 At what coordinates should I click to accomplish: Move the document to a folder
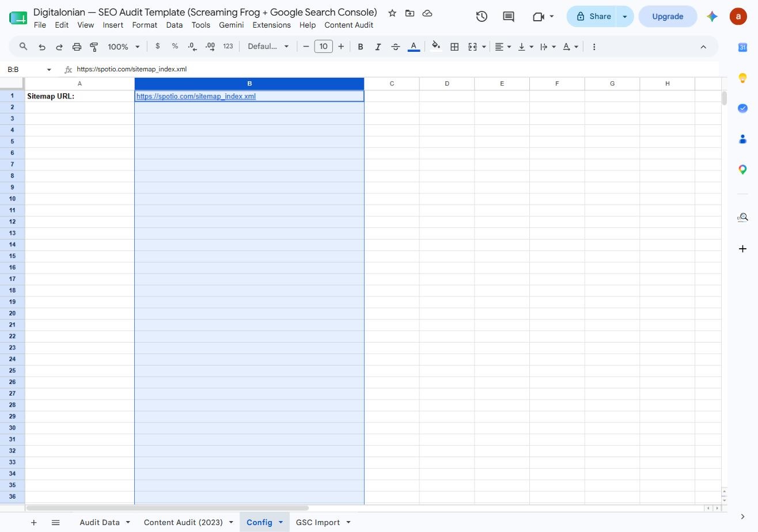(x=410, y=13)
